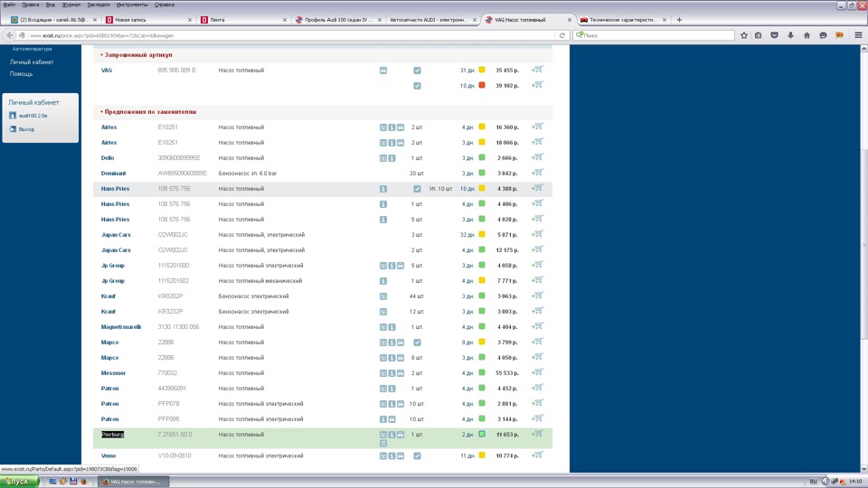Screen dimensions: 868x488
Task: Click article number 7.21651.50.0
Action: [x=175, y=435]
